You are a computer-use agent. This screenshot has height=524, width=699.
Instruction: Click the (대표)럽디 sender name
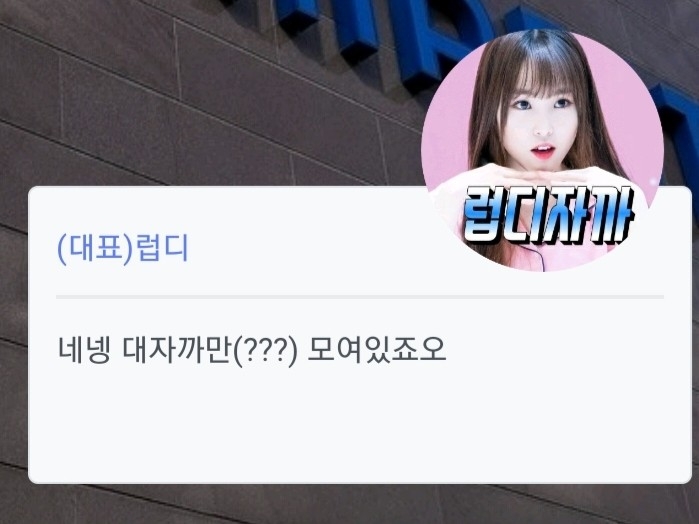tap(123, 248)
